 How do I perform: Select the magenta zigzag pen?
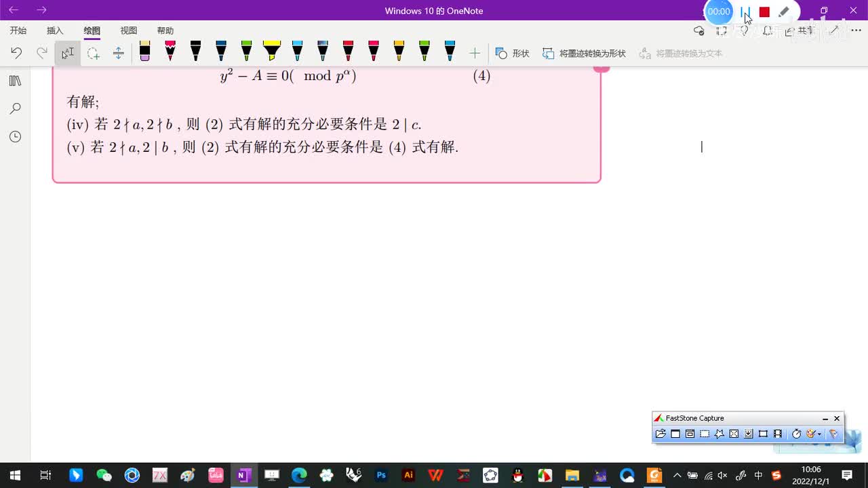170,51
